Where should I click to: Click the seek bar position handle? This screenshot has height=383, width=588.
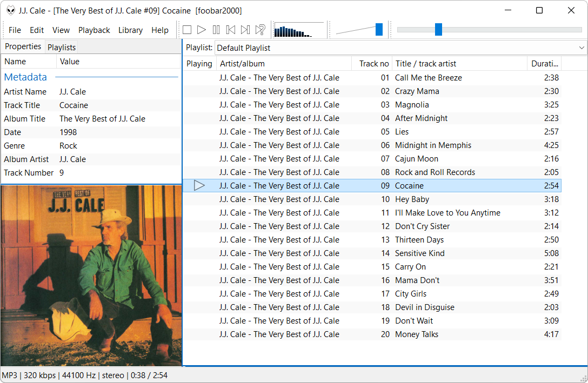(x=438, y=30)
